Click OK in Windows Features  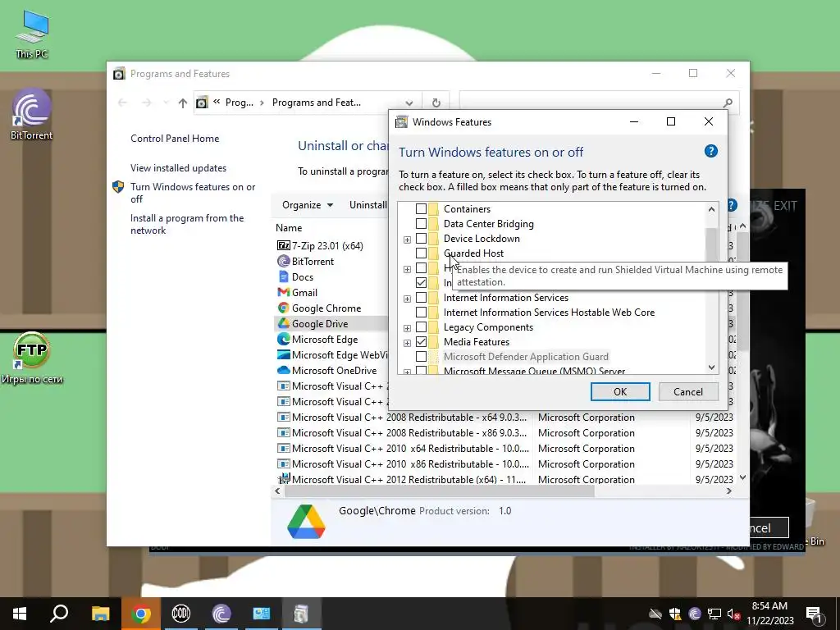(x=620, y=391)
